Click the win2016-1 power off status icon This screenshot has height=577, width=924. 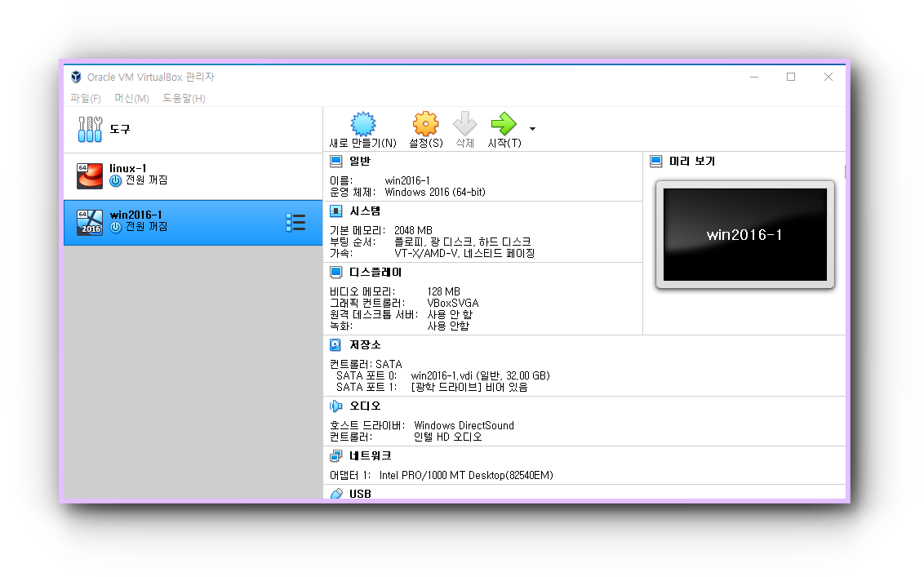pos(116,228)
